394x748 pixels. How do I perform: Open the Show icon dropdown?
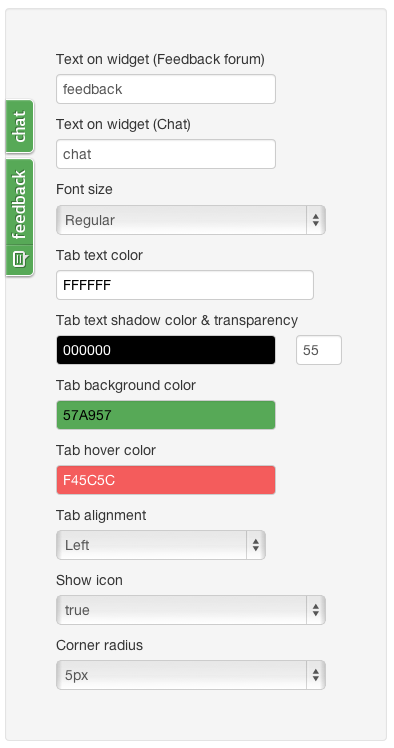pyautogui.click(x=191, y=610)
